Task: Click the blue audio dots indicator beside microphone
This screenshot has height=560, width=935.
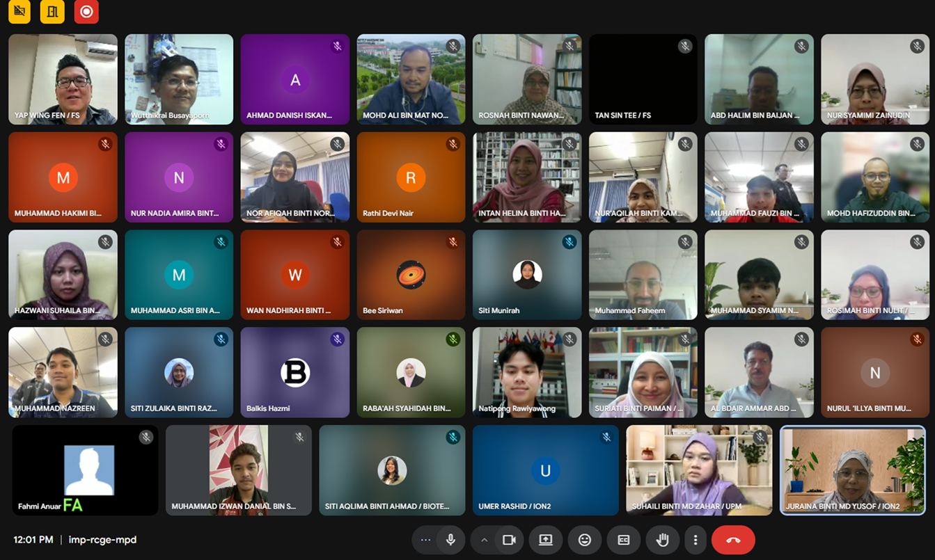Action: pos(426,540)
